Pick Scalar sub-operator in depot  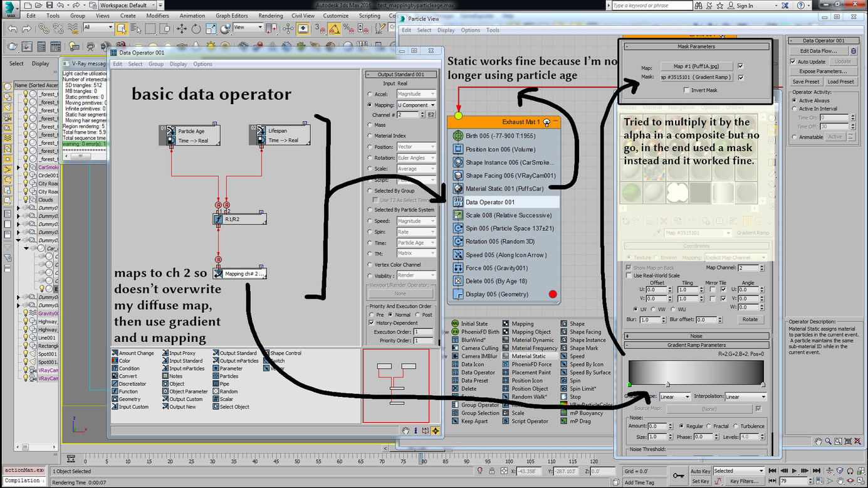(222, 399)
